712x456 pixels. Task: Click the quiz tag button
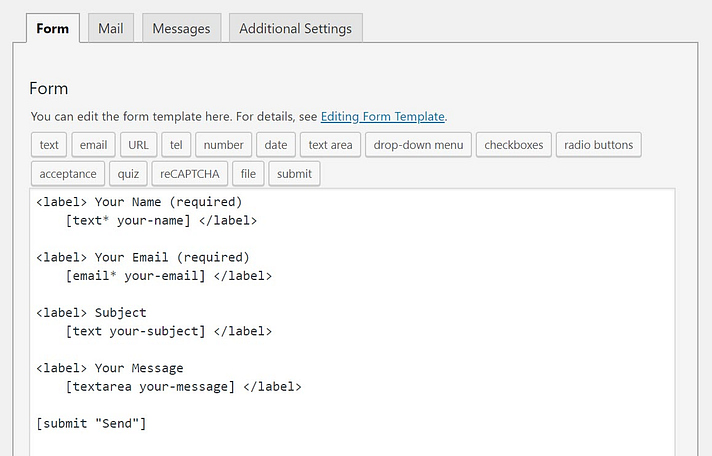click(128, 174)
